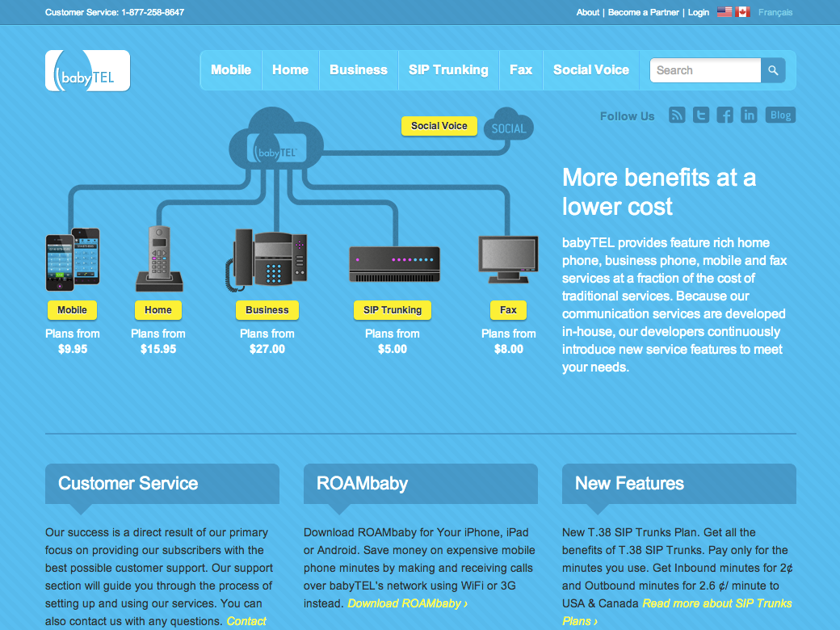This screenshot has height=630, width=840.
Task: Select the United States flag icon
Action: (724, 12)
